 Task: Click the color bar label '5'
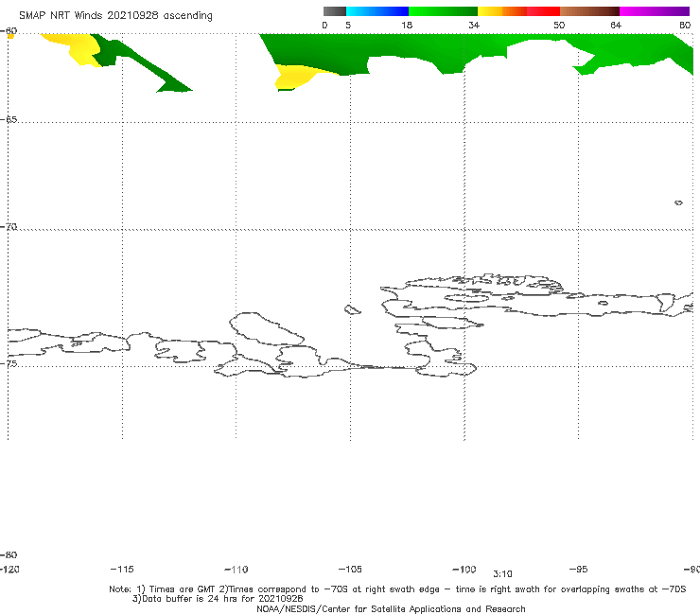pyautogui.click(x=348, y=25)
